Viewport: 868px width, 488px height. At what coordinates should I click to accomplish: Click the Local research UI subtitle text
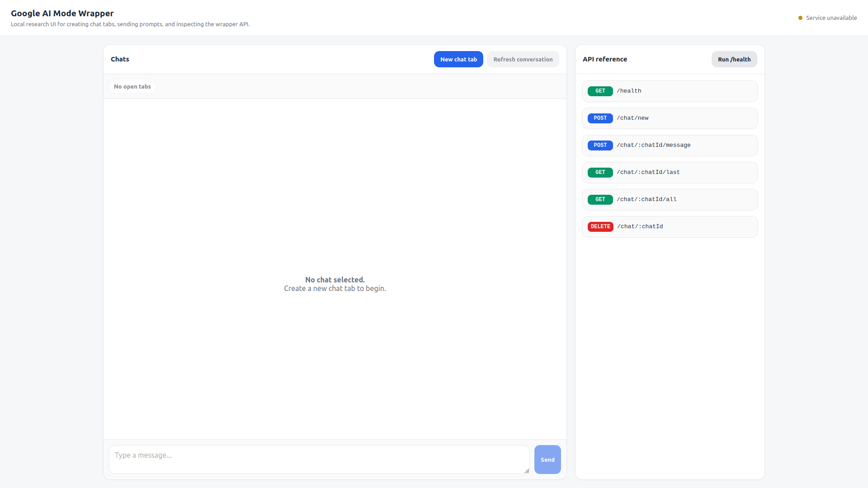click(x=130, y=24)
